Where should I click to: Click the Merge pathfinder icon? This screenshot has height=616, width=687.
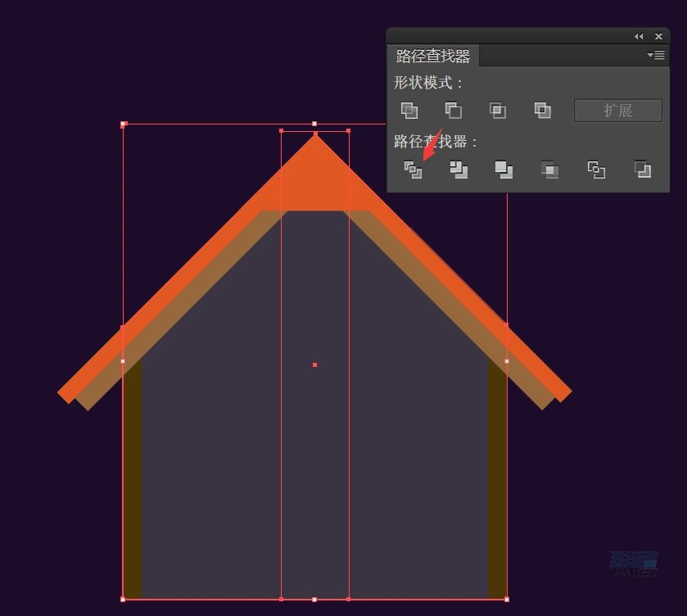[x=504, y=170]
